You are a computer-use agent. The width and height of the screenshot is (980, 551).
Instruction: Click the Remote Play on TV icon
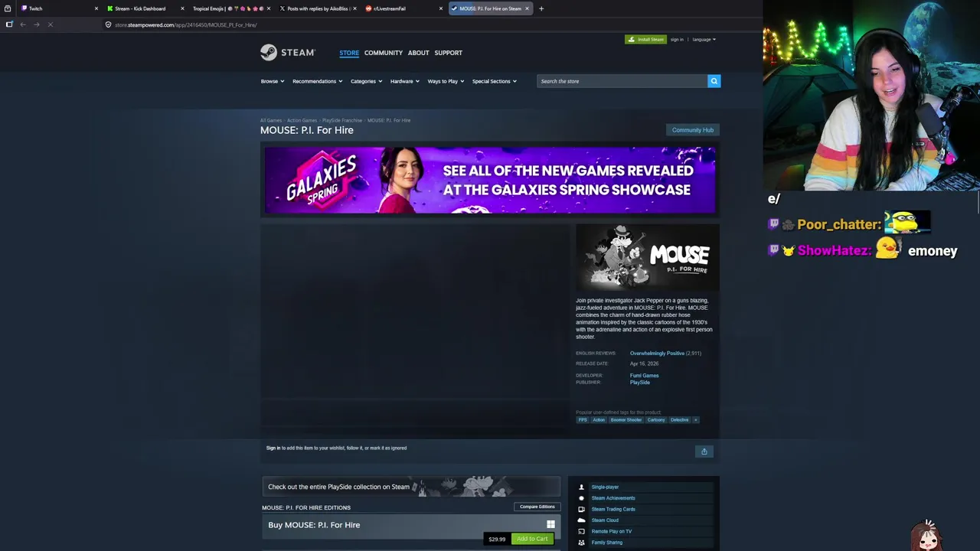click(x=581, y=531)
